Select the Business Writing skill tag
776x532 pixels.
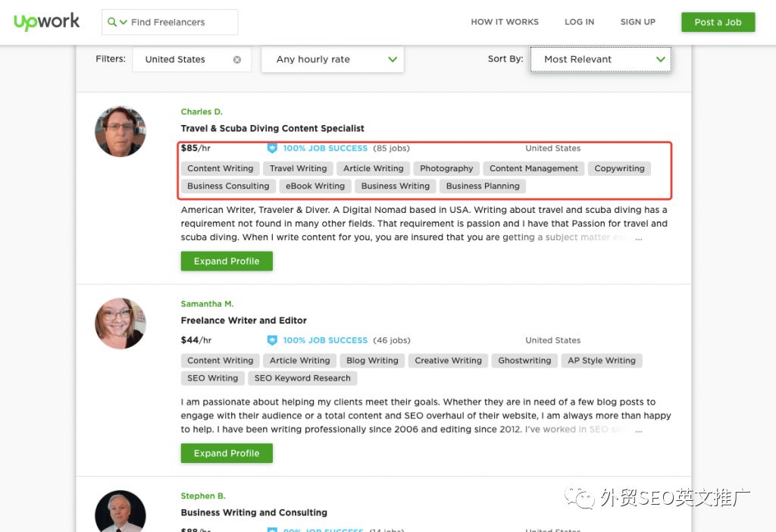point(396,186)
